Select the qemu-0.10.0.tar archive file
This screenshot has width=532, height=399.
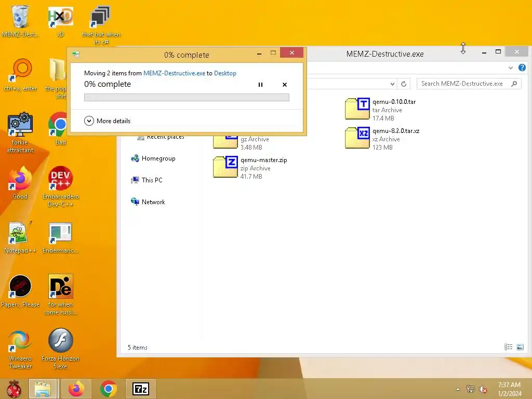tap(381, 110)
